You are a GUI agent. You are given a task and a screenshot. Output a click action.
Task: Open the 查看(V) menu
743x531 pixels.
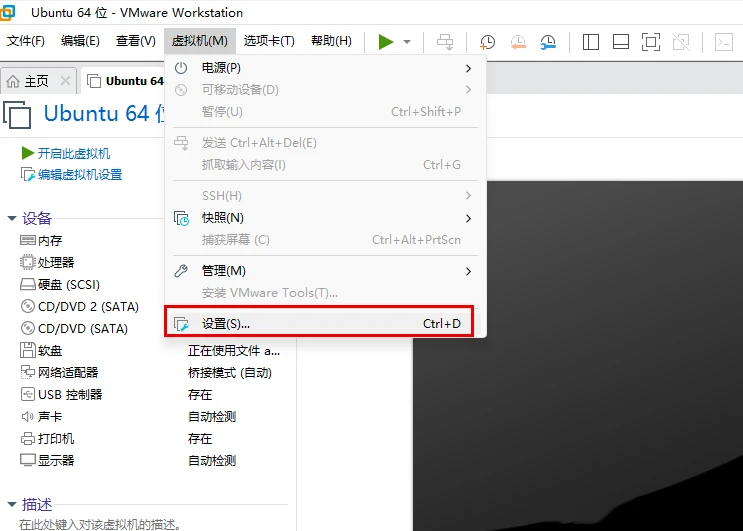136,41
